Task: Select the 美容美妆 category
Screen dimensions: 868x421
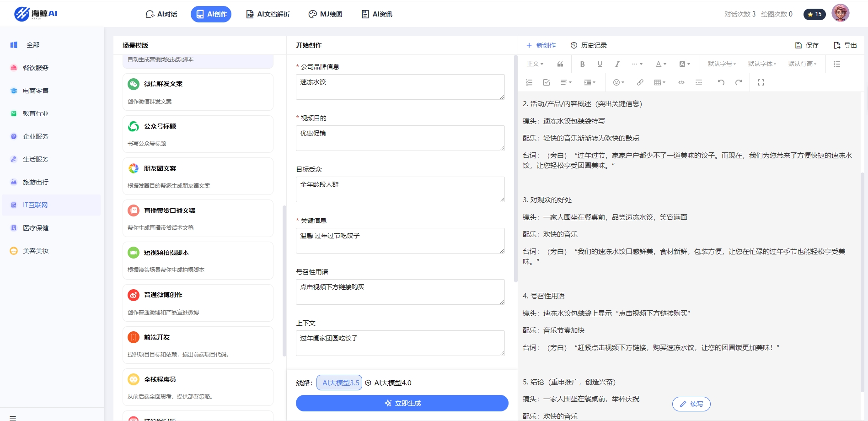Action: [50, 251]
